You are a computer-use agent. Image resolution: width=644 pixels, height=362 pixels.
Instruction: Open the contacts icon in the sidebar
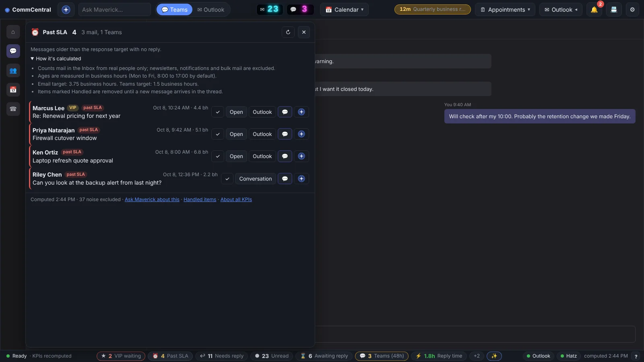tap(13, 70)
